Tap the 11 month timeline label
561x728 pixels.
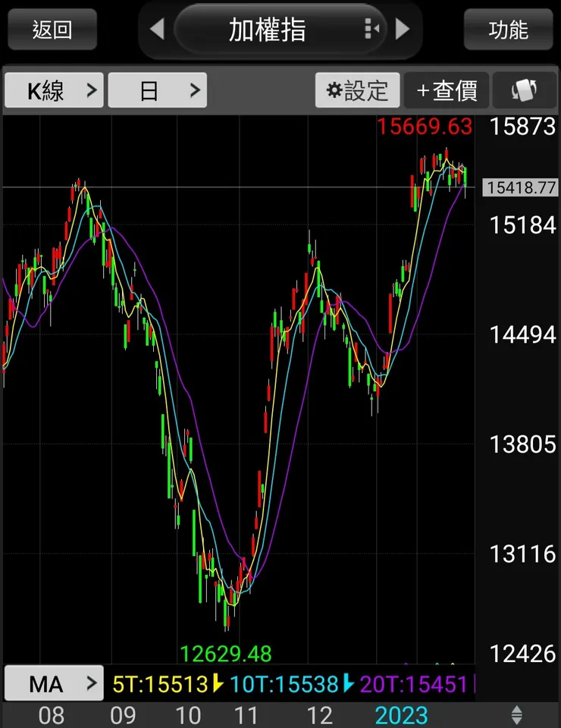[x=246, y=715]
